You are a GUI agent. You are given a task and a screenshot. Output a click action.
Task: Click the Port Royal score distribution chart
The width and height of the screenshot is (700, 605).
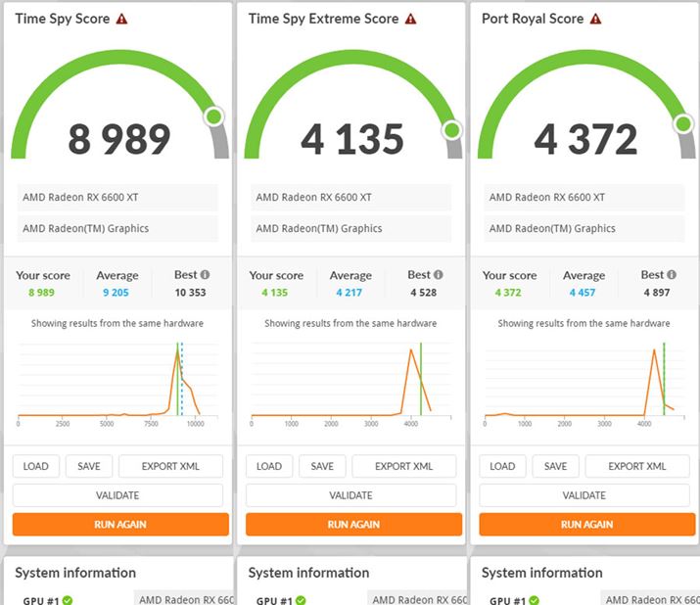[x=578, y=381]
